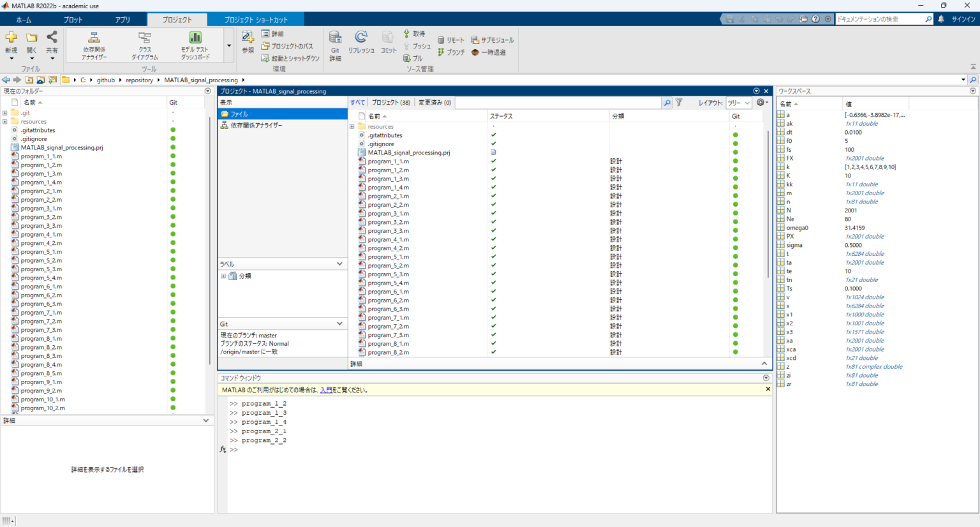Screen dimensions: 980x527
Task: Show only modified files (変更済み) filter
Action: (434, 103)
